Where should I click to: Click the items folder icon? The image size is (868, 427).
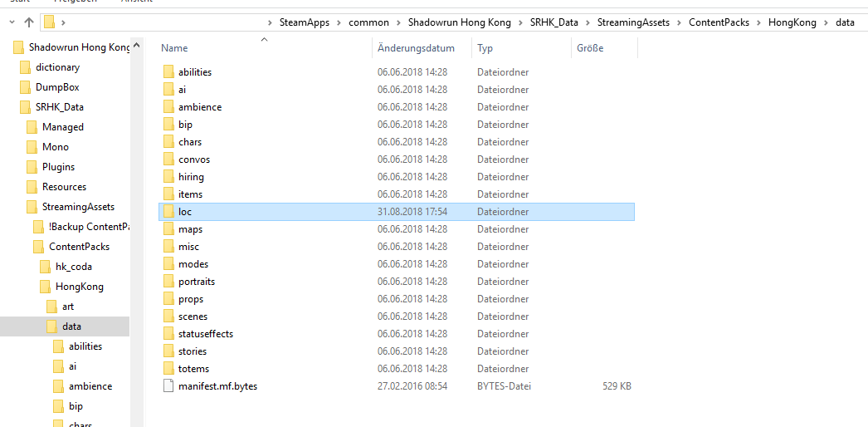[168, 194]
